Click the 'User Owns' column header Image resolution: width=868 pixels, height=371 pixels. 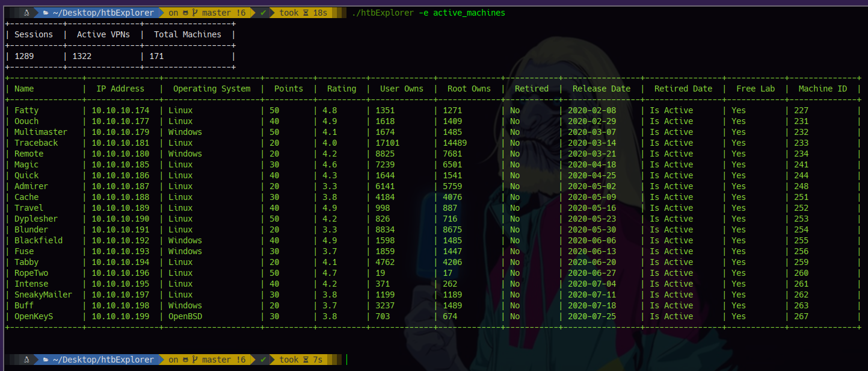coord(402,89)
